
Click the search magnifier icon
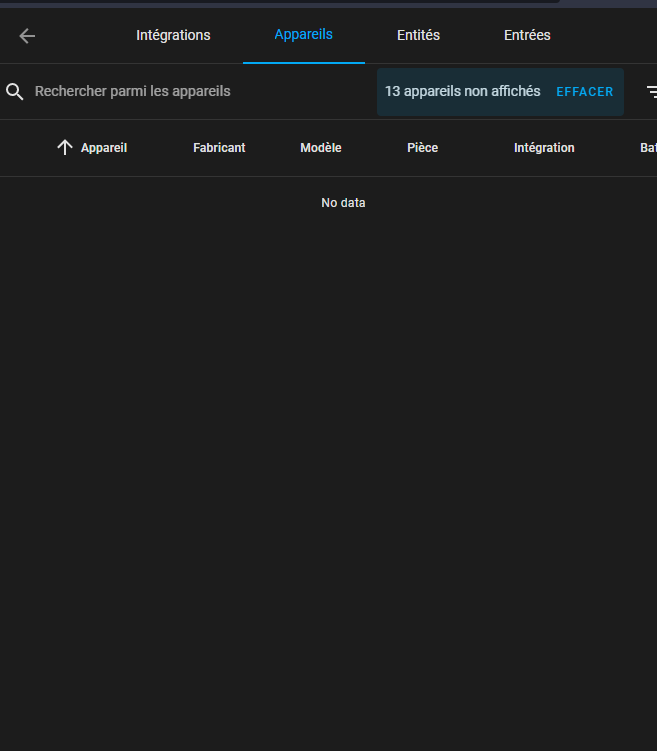coord(15,92)
